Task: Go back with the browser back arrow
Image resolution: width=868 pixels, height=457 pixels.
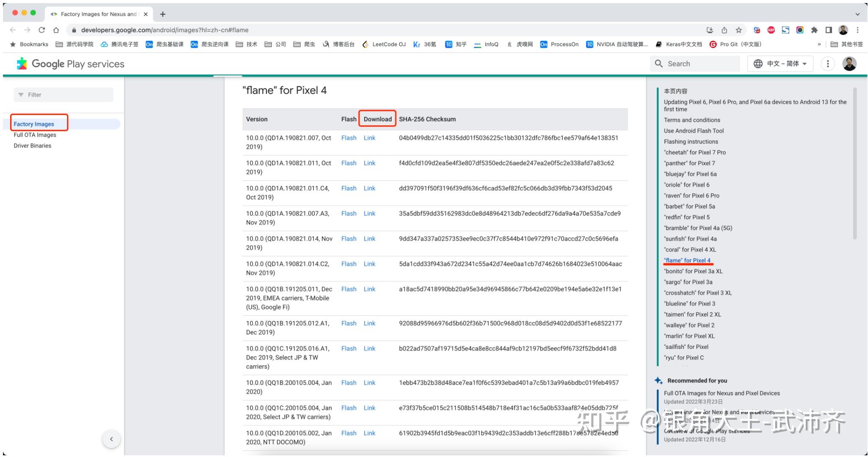Action: pyautogui.click(x=13, y=30)
